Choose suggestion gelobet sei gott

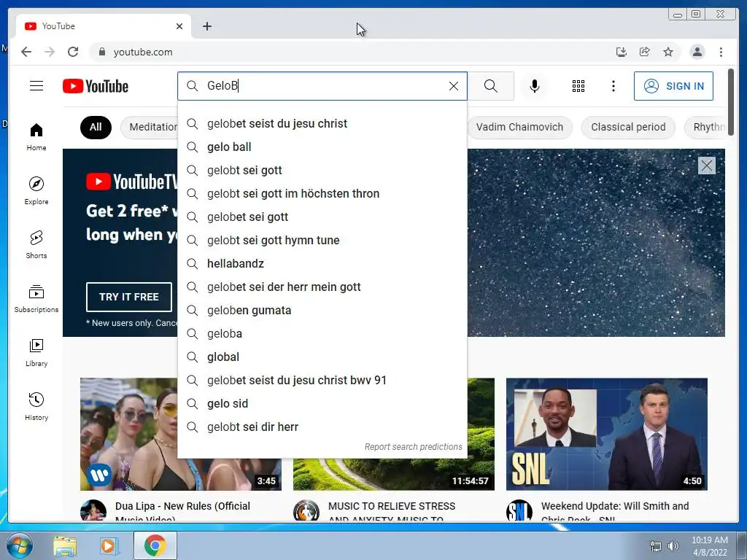pyautogui.click(x=322, y=217)
